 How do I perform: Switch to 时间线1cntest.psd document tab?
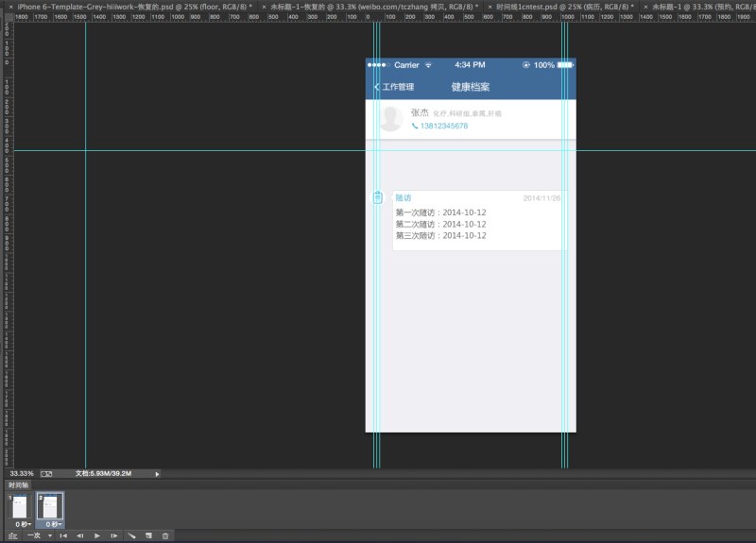[564, 7]
